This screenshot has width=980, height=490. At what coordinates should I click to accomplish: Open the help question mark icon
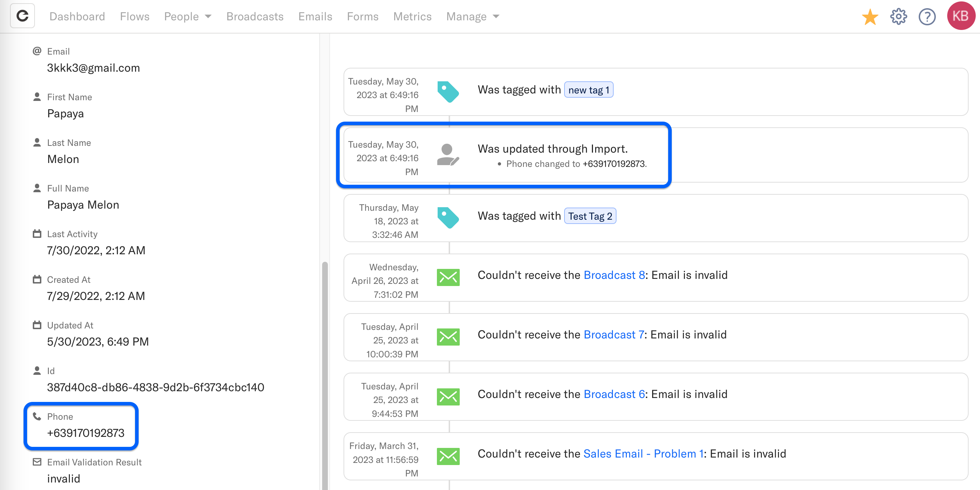[x=927, y=16]
